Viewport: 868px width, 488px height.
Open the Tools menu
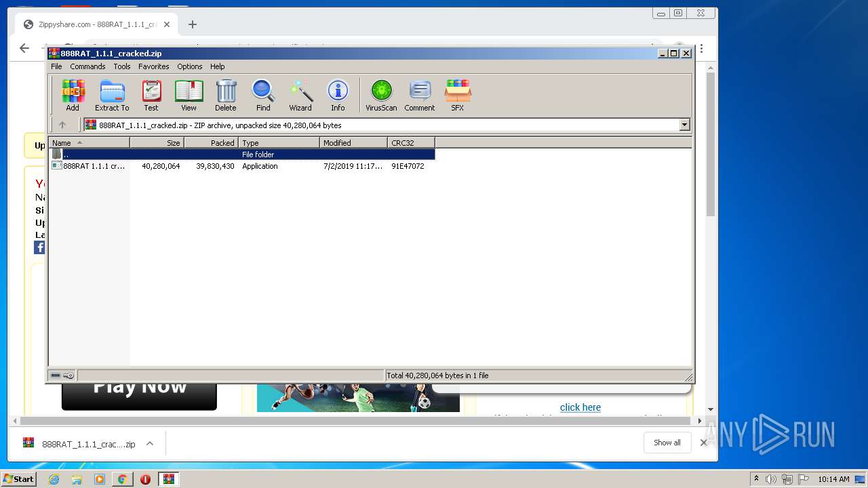[x=122, y=66]
